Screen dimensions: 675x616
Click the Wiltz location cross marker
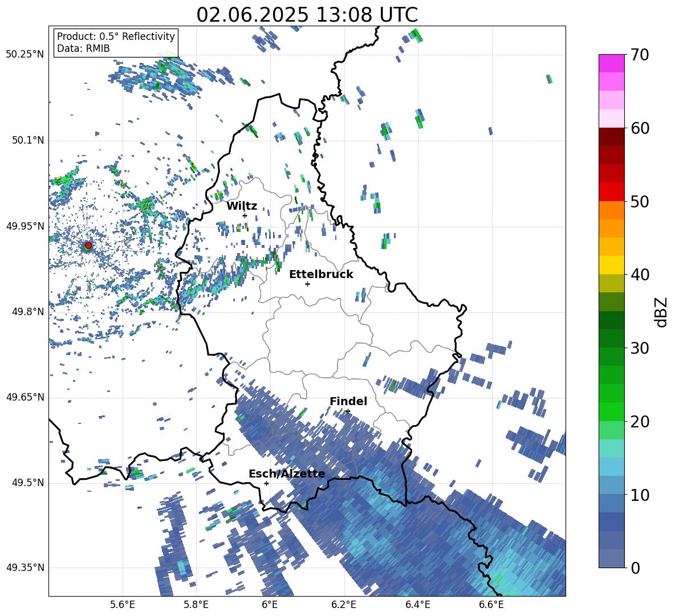[245, 215]
